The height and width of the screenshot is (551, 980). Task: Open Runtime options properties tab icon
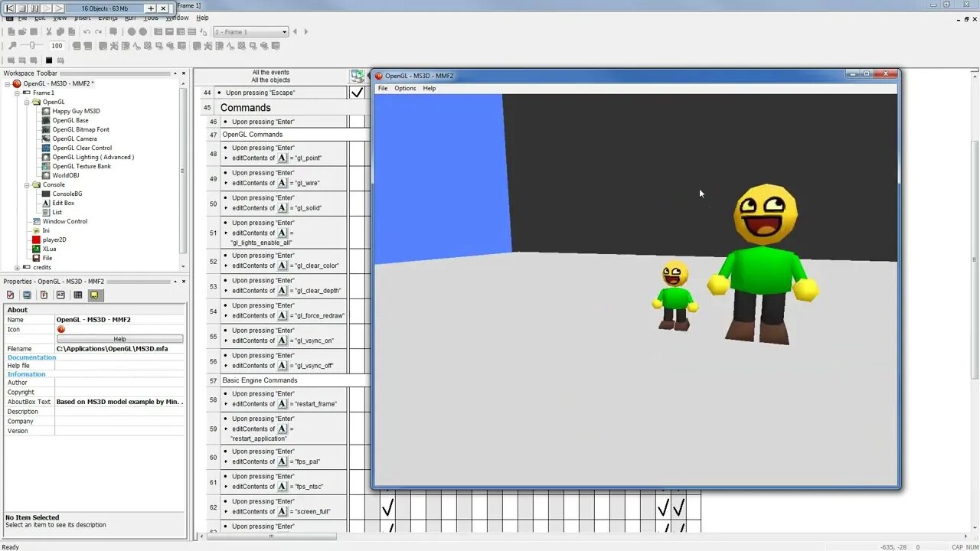pos(44,295)
